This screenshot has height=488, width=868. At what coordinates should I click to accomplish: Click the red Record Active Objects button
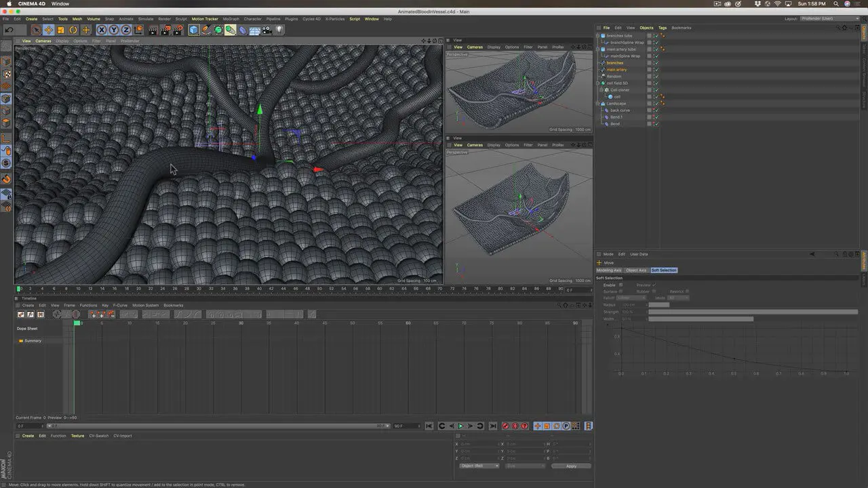point(505,426)
